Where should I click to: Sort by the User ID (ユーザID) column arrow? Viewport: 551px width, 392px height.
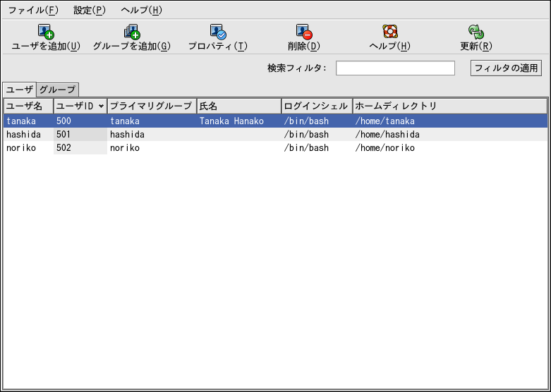coord(102,106)
